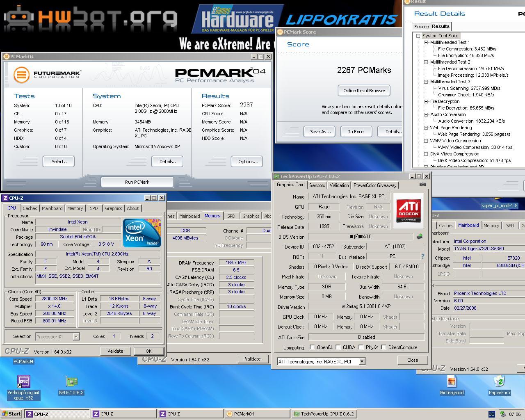
Task: Collapse the Web Page Rendering node
Action: 426,128
